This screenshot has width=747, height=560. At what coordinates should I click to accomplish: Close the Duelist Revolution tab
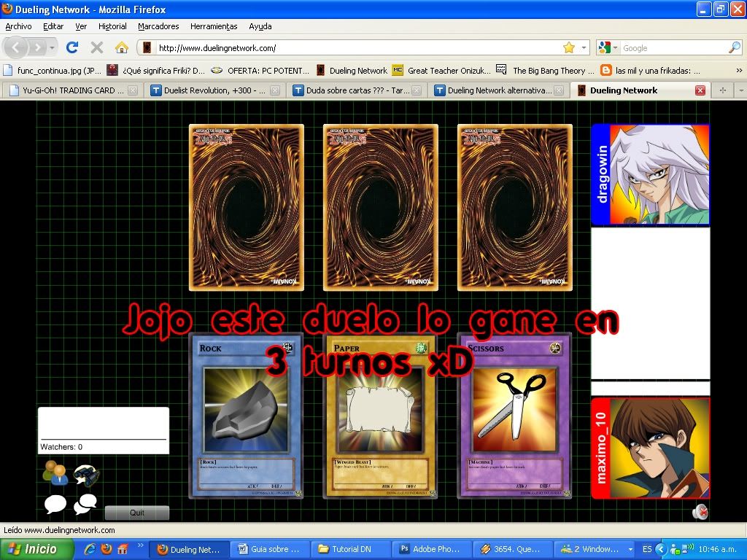[275, 90]
